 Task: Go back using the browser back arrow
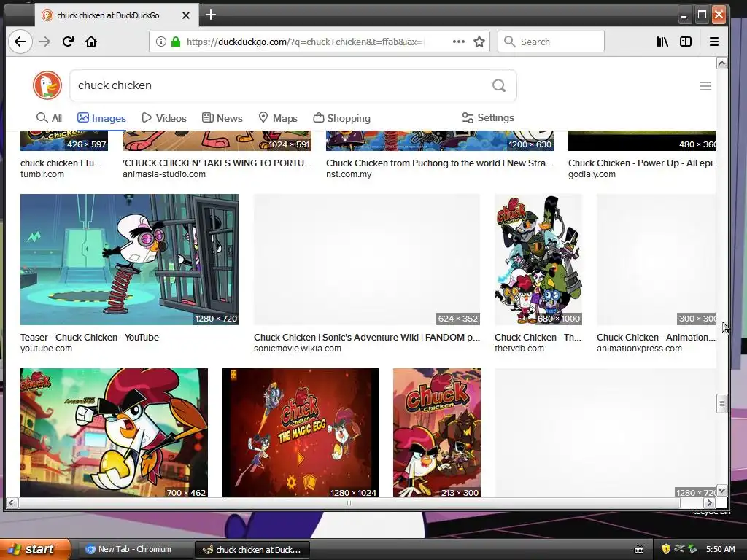pos(20,42)
